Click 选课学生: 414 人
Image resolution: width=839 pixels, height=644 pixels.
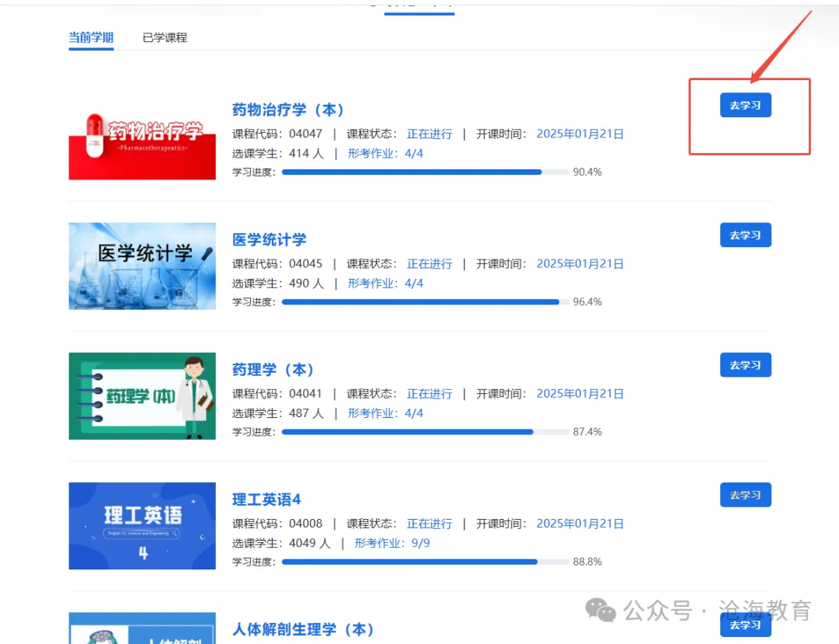pos(278,154)
